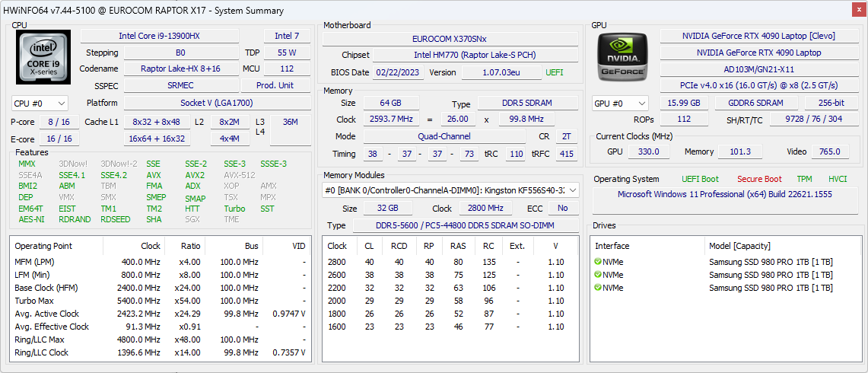Click the RTX 4090 Laptop [Clevo] field
868x373 pixels.
759,36
